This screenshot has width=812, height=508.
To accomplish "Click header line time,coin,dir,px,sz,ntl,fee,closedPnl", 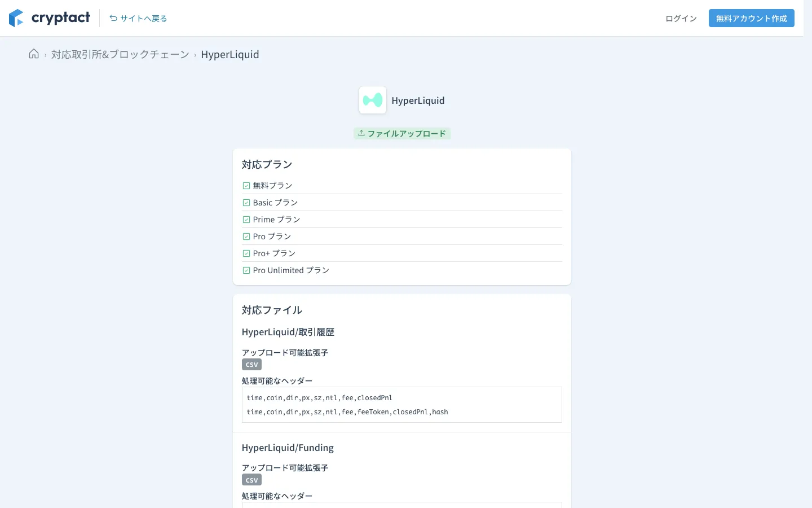I will 319,398.
